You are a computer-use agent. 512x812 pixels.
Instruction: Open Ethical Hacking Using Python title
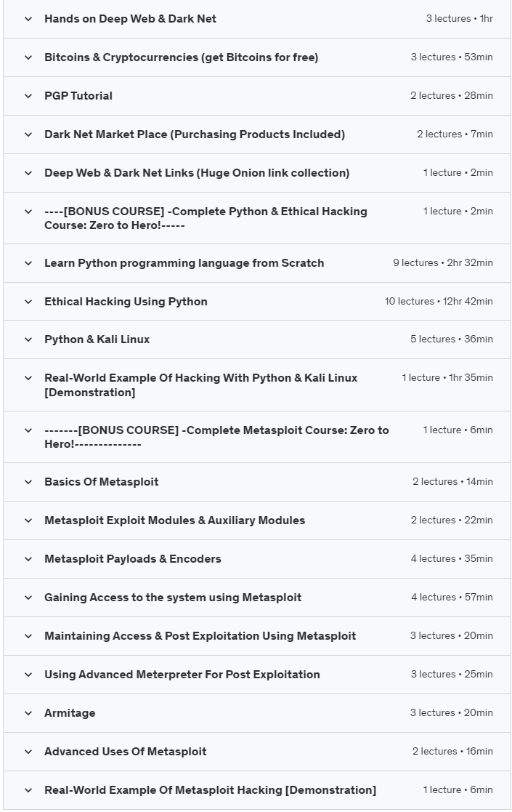tap(126, 302)
